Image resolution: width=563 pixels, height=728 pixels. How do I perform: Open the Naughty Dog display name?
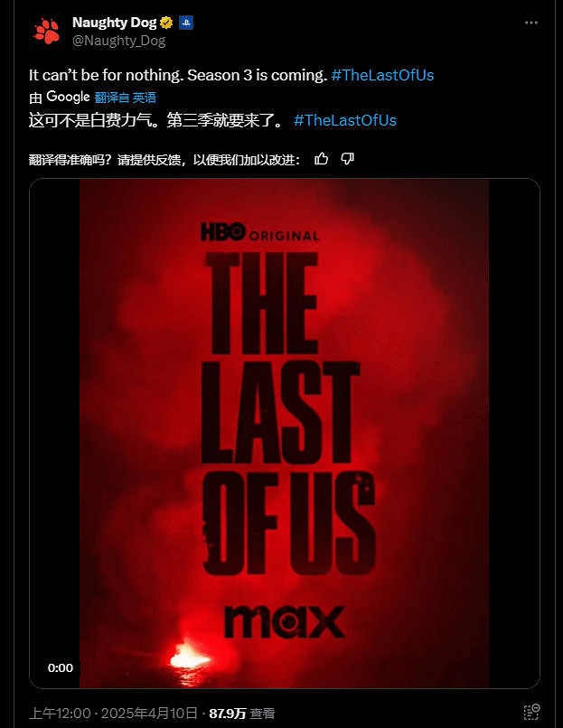click(x=114, y=23)
